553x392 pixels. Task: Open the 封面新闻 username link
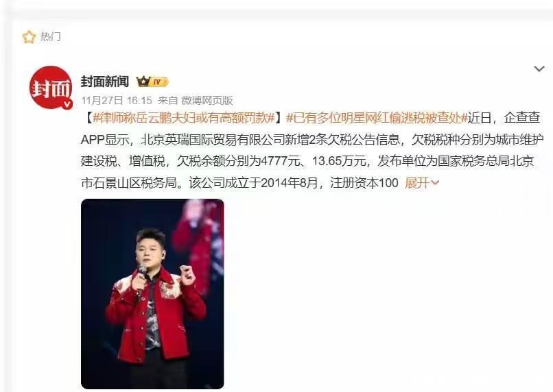105,82
